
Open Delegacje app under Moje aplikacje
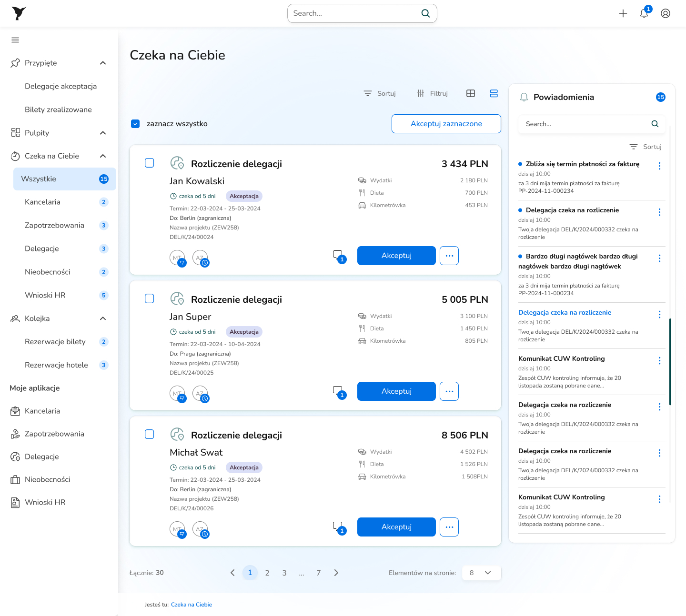click(x=35, y=457)
